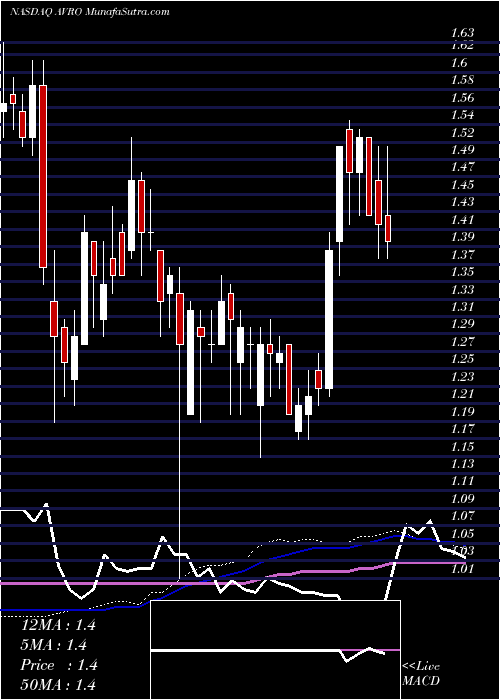500x700 pixels.
Task: Click the 1.11 price axis label
Action: (x=462, y=481)
